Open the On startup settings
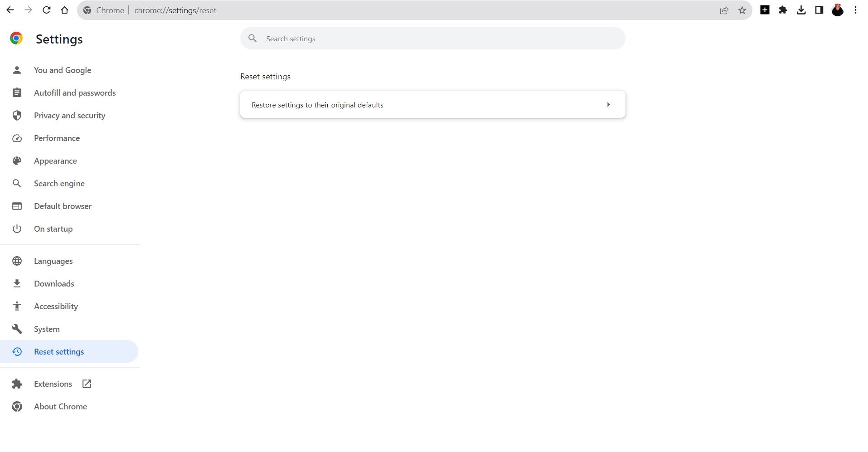Screen dimensions: 868x452 coord(53,229)
